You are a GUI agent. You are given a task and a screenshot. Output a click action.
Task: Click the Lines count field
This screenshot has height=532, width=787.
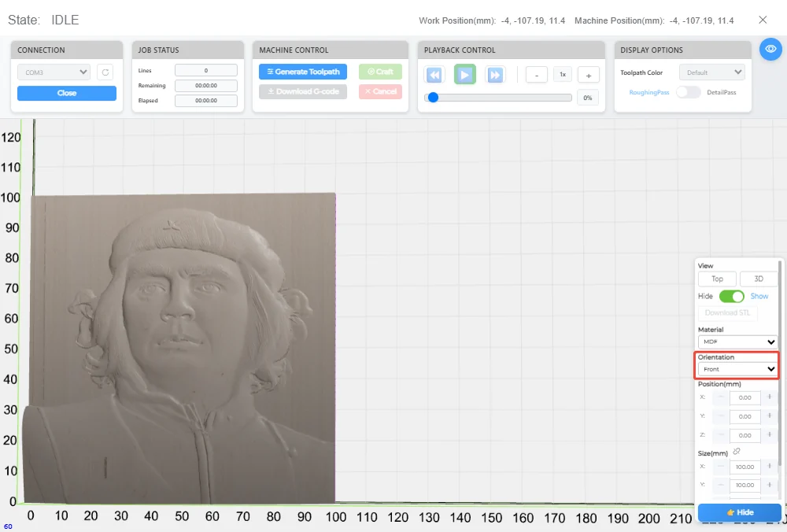point(205,70)
